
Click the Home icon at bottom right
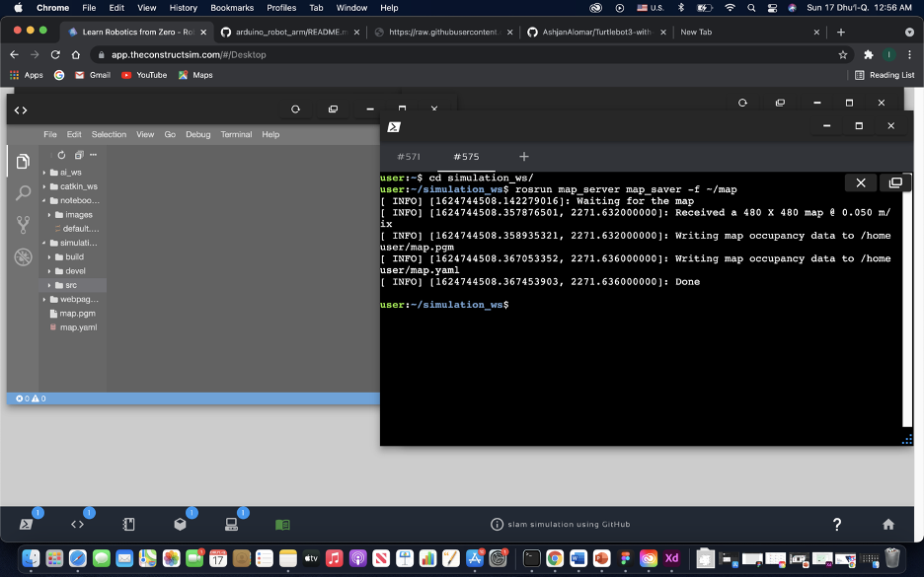click(x=887, y=524)
